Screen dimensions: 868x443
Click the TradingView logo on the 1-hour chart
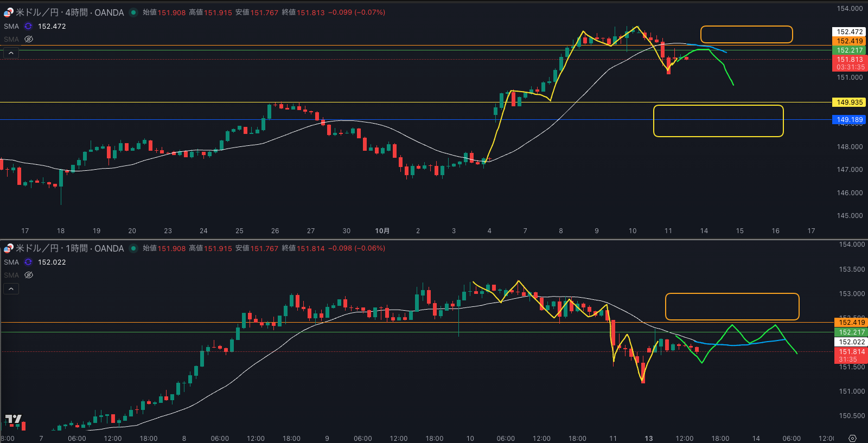pyautogui.click(x=14, y=419)
